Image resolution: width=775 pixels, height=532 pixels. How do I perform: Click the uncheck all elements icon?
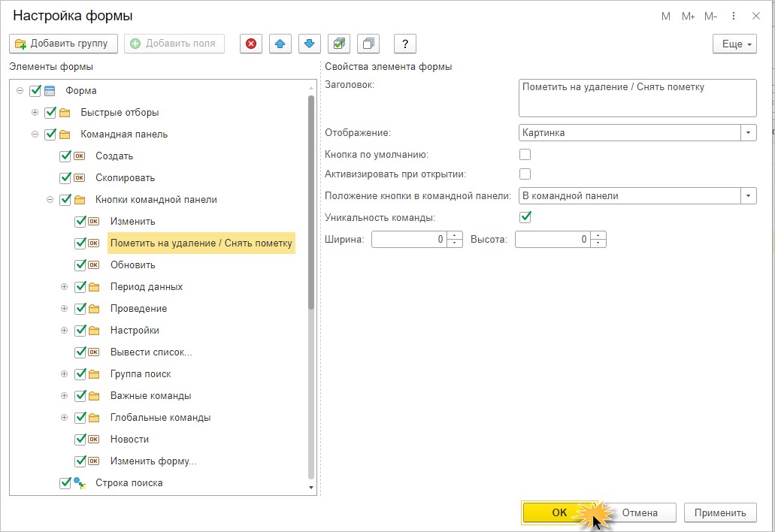pyautogui.click(x=368, y=44)
